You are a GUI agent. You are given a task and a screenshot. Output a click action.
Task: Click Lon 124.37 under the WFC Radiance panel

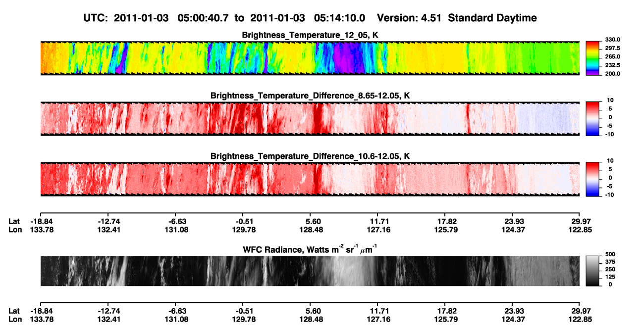tap(512, 319)
